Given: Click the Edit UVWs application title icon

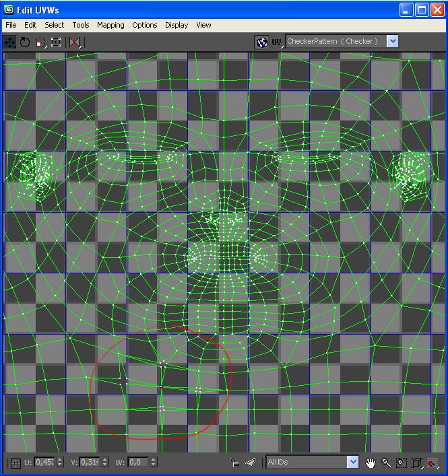Looking at the screenshot, I should coord(9,9).
